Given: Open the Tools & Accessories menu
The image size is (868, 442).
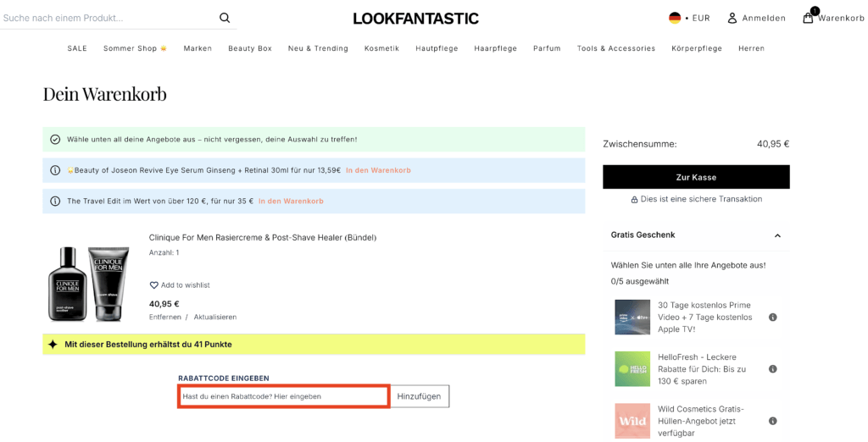Looking at the screenshot, I should click(615, 48).
